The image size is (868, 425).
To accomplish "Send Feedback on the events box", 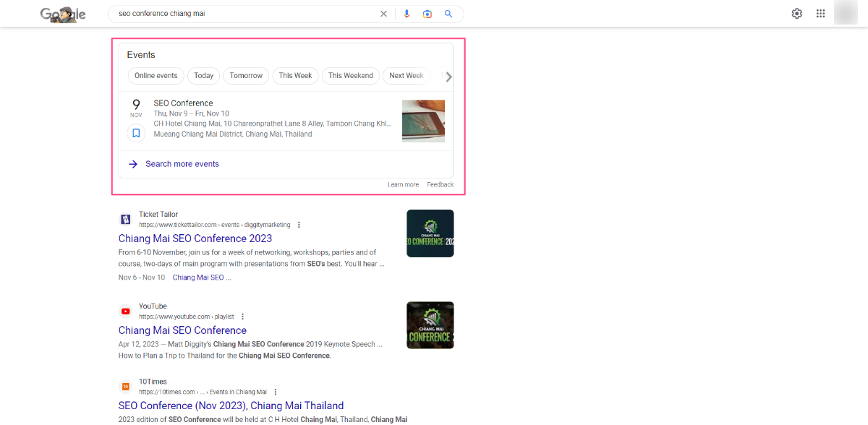I will point(440,185).
